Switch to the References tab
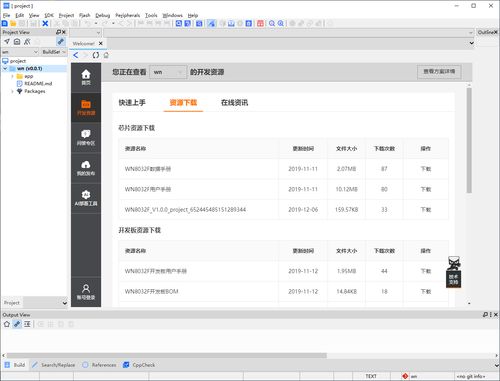 pyautogui.click(x=99, y=365)
